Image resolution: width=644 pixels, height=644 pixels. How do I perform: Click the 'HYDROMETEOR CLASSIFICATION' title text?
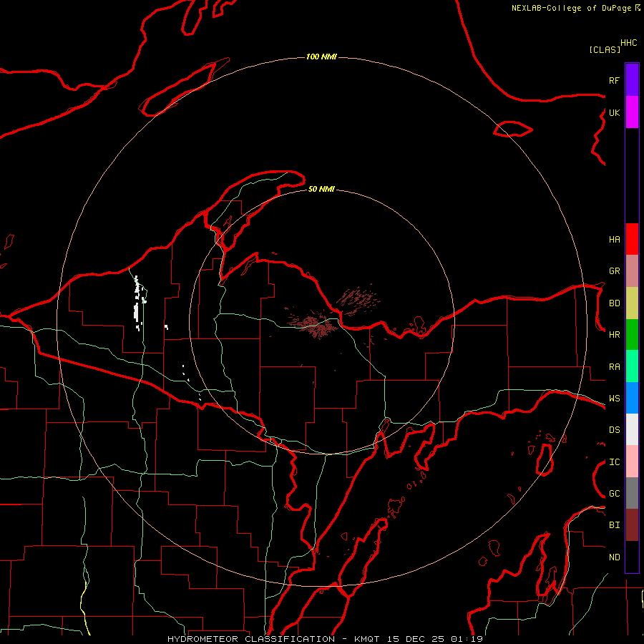(x=251, y=639)
